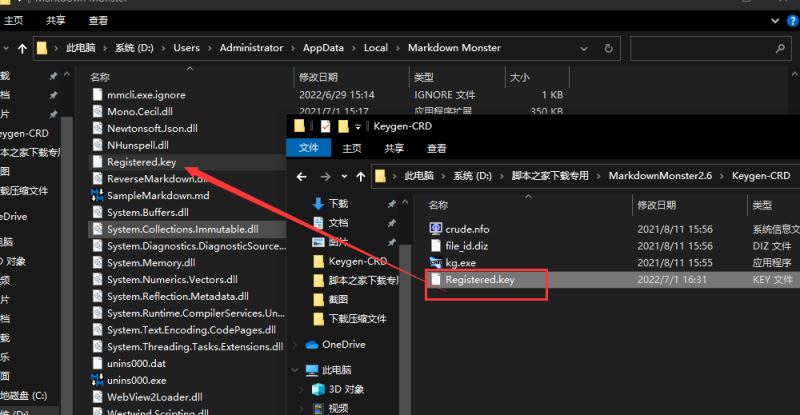This screenshot has height=415, width=800.
Task: Expand the ribbon in back window
Action: pos(775,21)
